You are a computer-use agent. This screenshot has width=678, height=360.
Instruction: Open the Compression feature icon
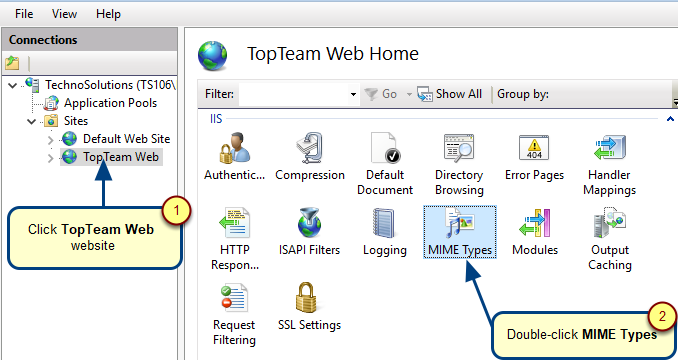pyautogui.click(x=310, y=148)
